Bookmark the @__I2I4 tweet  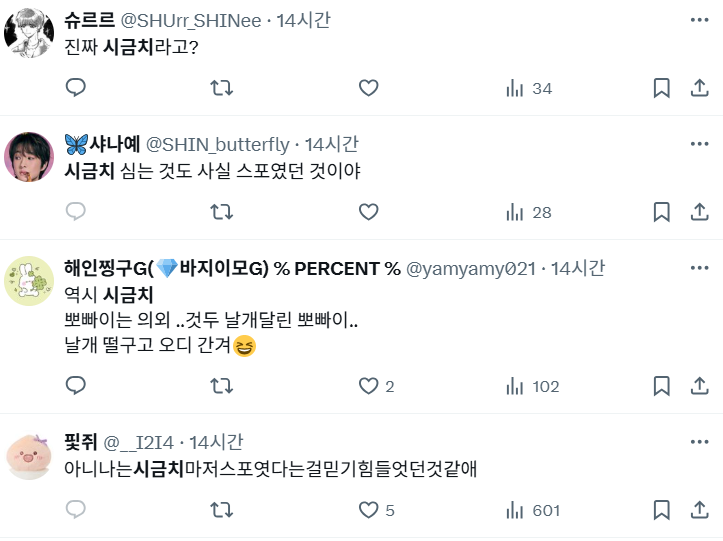[x=661, y=510]
